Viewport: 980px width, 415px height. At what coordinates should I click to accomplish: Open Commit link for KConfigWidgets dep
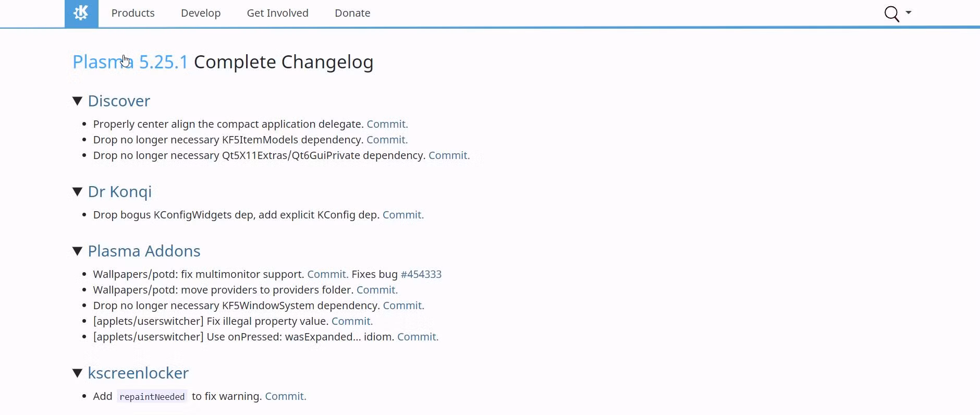(x=403, y=215)
